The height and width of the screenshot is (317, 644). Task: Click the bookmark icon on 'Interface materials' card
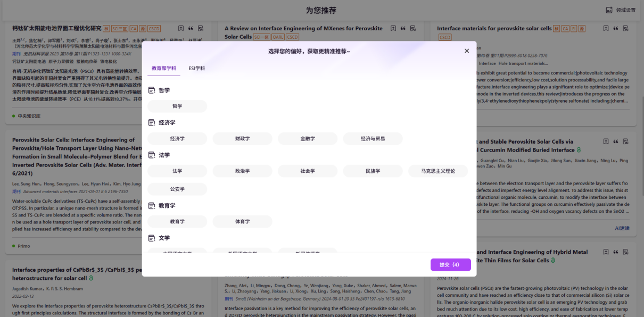coord(606,28)
